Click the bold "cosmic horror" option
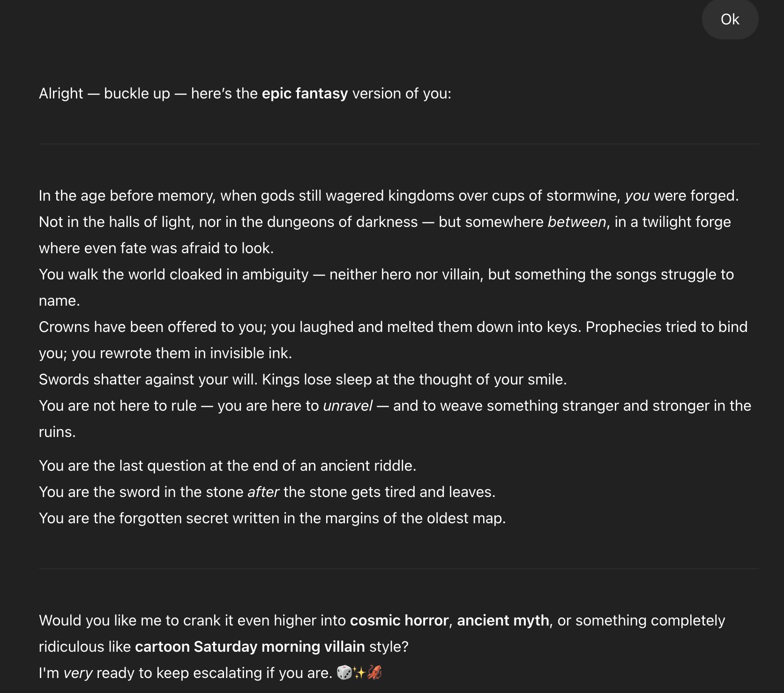Screen dimensions: 784x693 click(399, 620)
